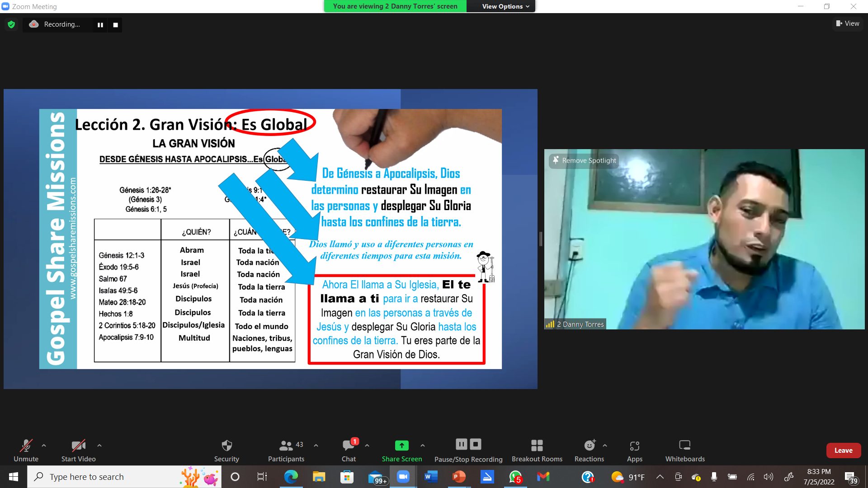Open the View layout menu

(x=848, y=23)
